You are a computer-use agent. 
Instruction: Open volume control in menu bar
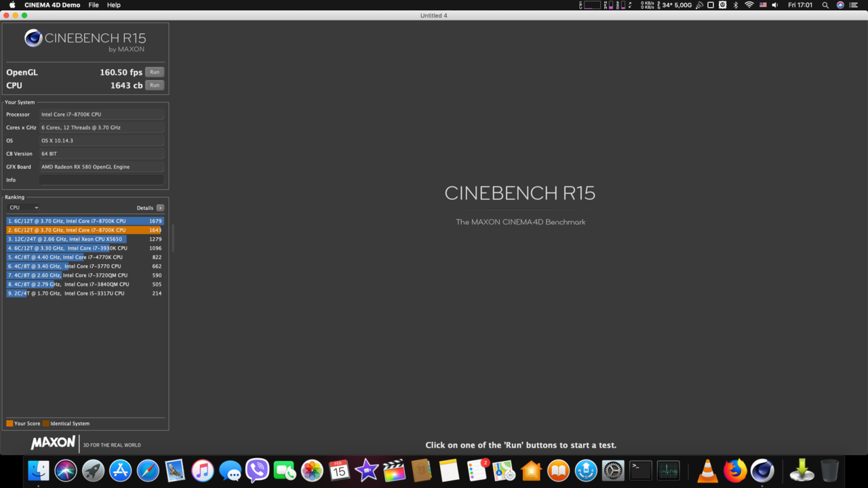point(775,5)
